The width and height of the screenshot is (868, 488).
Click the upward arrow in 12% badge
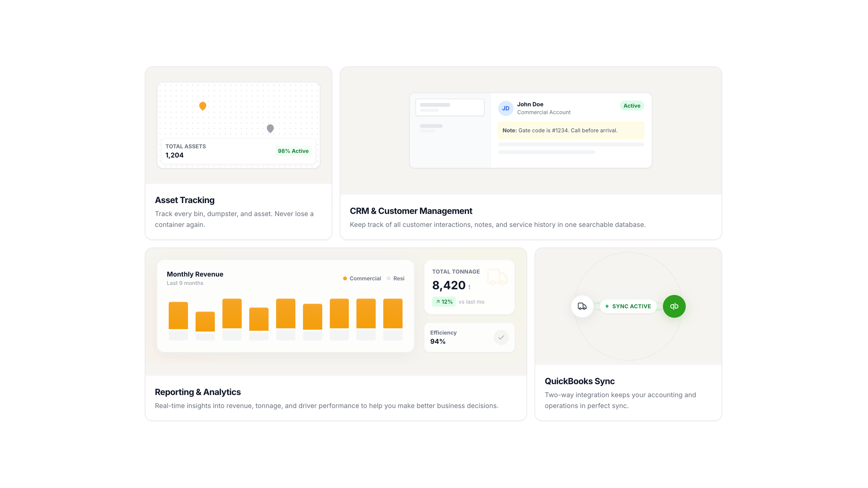[438, 302]
